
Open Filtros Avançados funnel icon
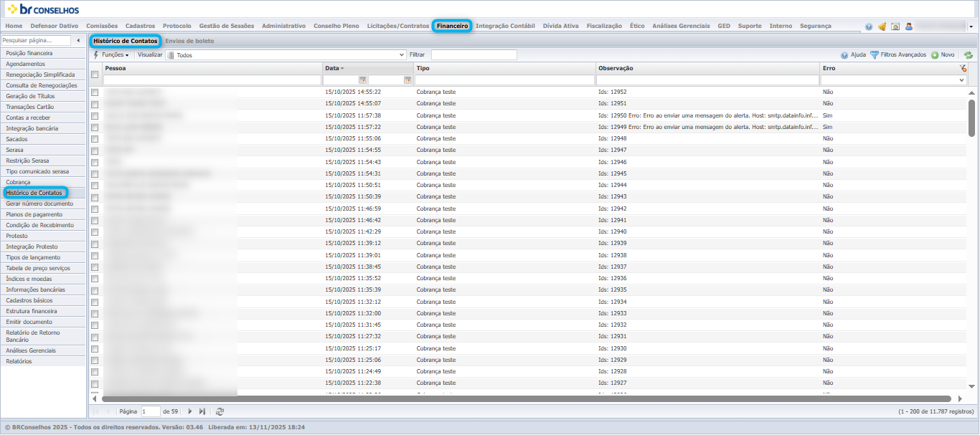click(874, 55)
